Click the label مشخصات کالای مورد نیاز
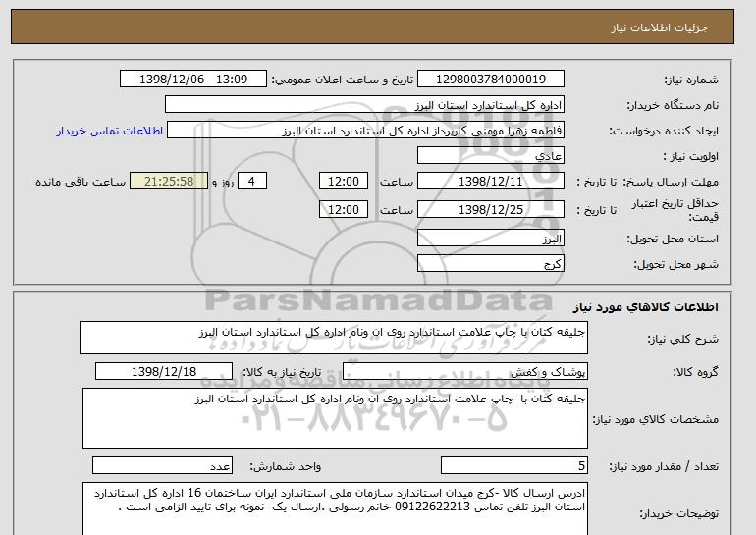 [655, 419]
